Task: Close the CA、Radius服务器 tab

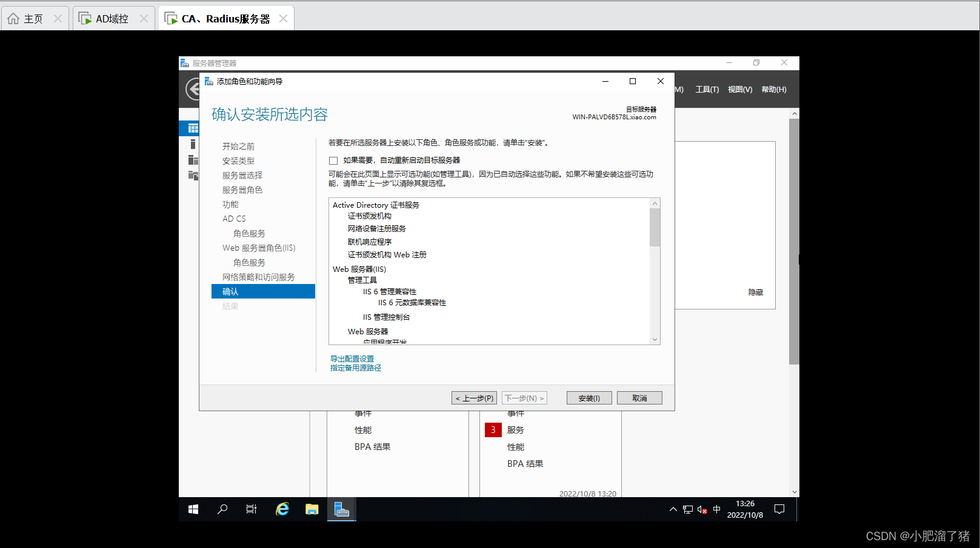Action: coord(283,19)
